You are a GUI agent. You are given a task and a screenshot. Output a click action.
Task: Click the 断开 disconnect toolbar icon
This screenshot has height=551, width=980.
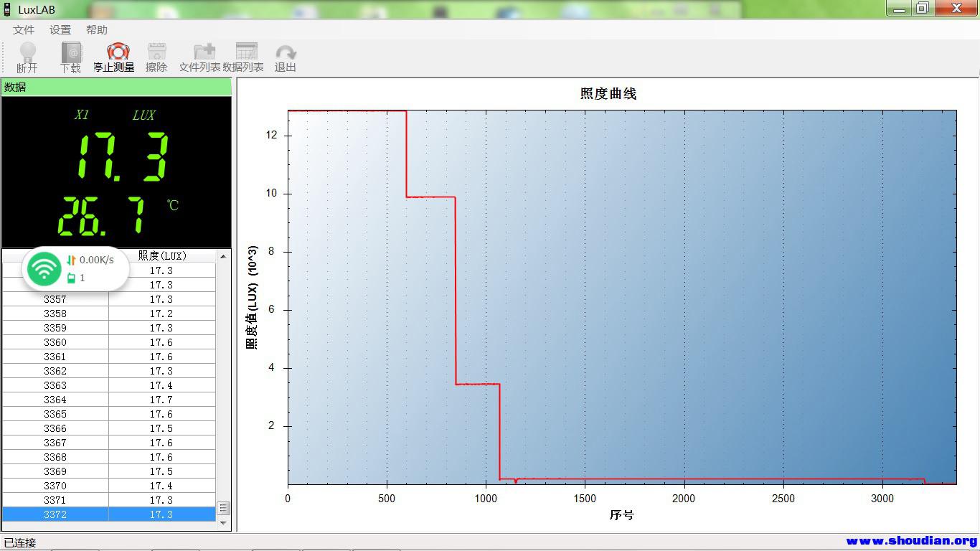27,57
